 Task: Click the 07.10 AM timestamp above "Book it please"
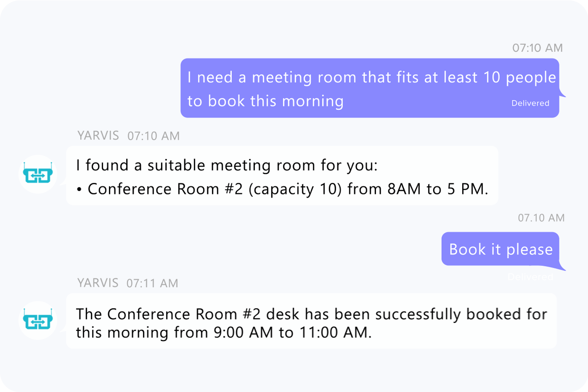tap(541, 218)
